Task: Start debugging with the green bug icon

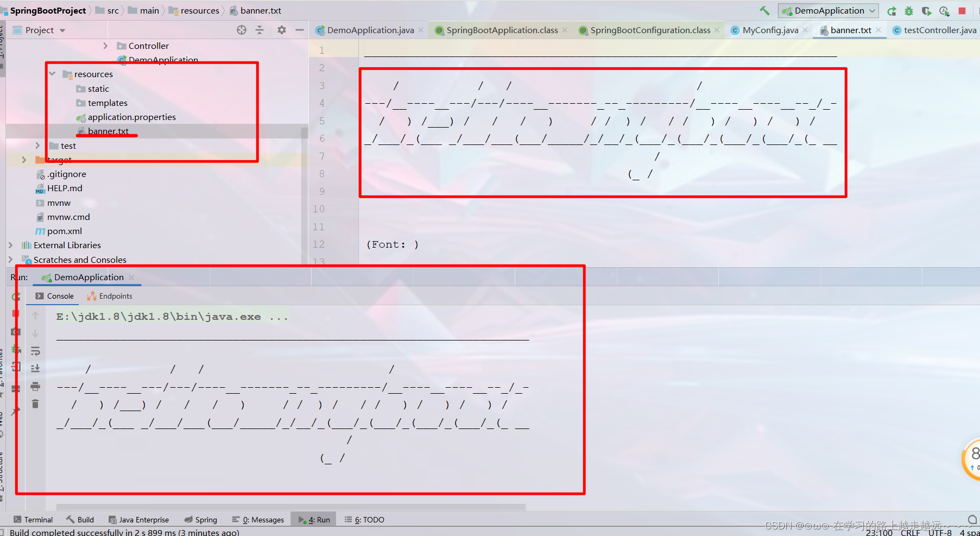Action: (x=909, y=11)
